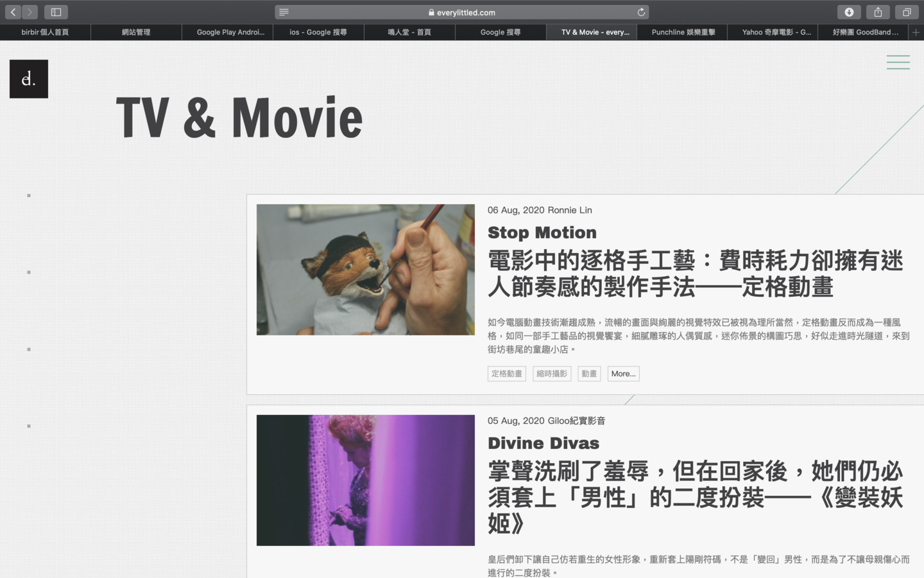Open the Share menu

pyautogui.click(x=878, y=12)
